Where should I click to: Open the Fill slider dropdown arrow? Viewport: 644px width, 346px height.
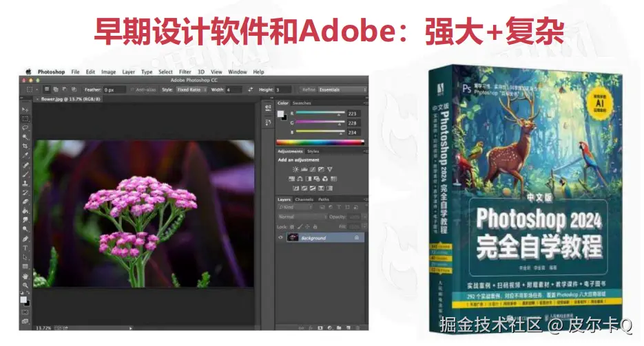(365, 226)
